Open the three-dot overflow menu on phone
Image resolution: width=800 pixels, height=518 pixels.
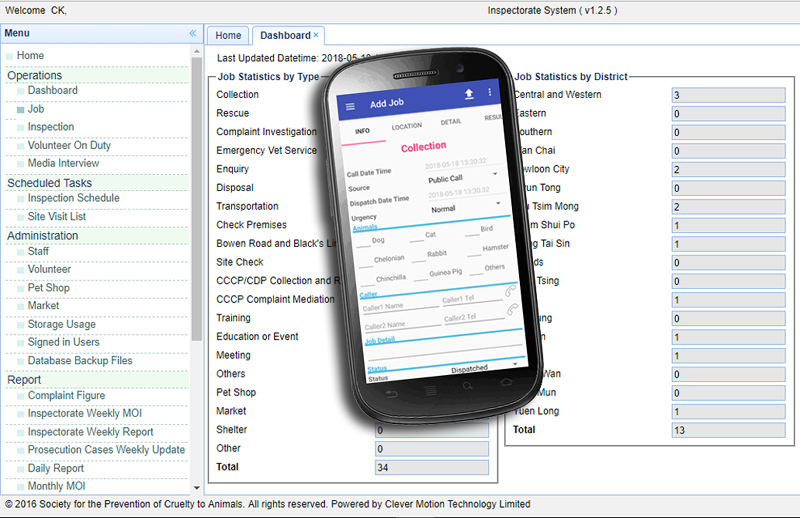tap(490, 92)
